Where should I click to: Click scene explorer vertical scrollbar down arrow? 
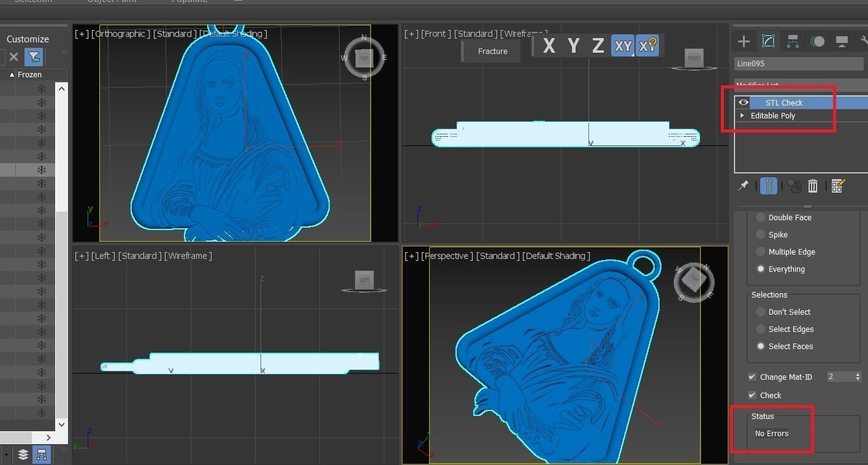click(61, 424)
